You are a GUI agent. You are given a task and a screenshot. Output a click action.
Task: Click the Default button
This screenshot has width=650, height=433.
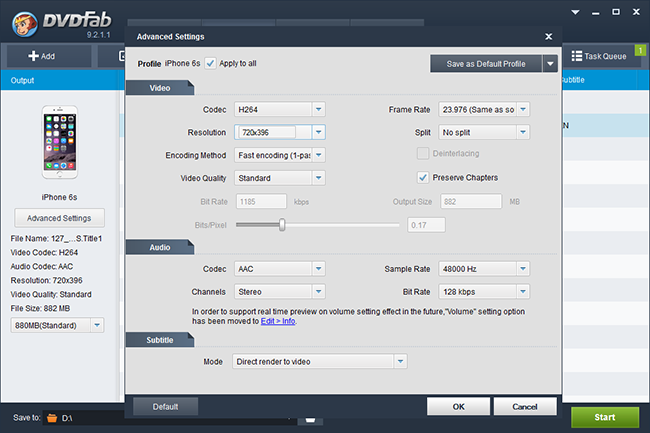(165, 406)
